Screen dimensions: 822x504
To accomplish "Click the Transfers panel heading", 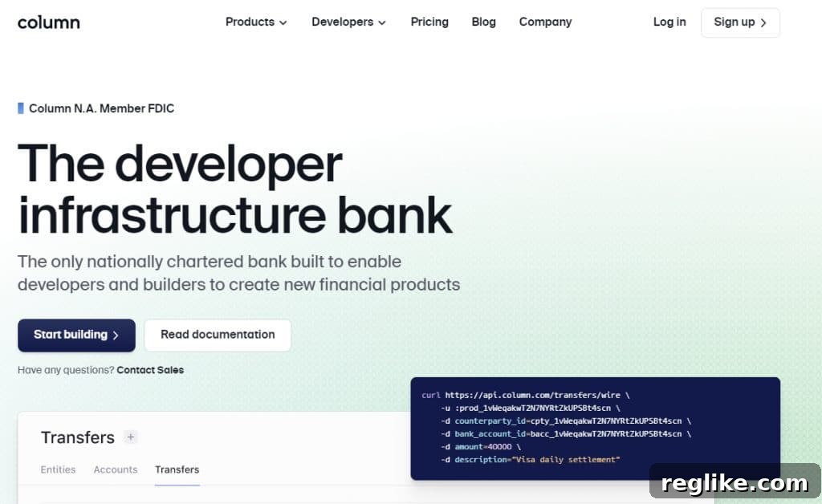I will point(78,437).
